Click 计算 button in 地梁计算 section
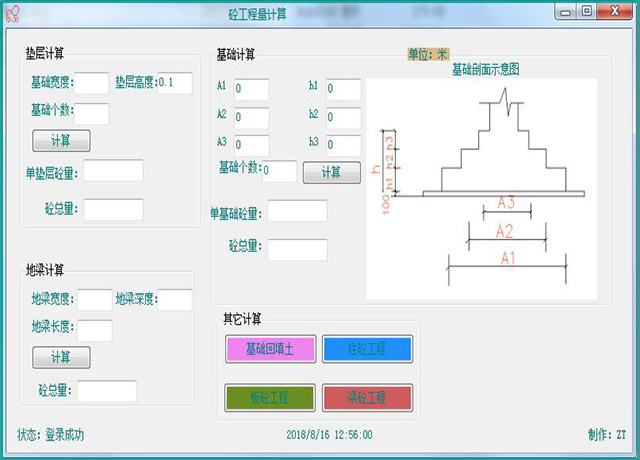 tap(61, 358)
